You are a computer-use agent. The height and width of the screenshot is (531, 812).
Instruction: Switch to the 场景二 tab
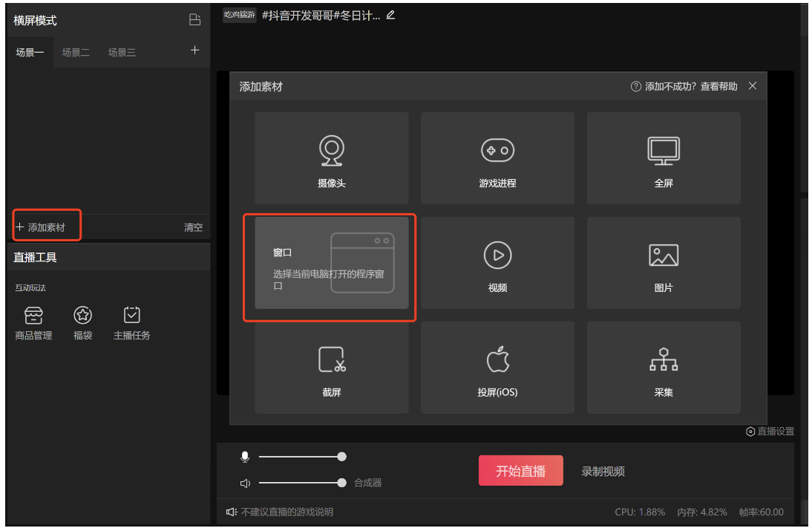coord(76,53)
